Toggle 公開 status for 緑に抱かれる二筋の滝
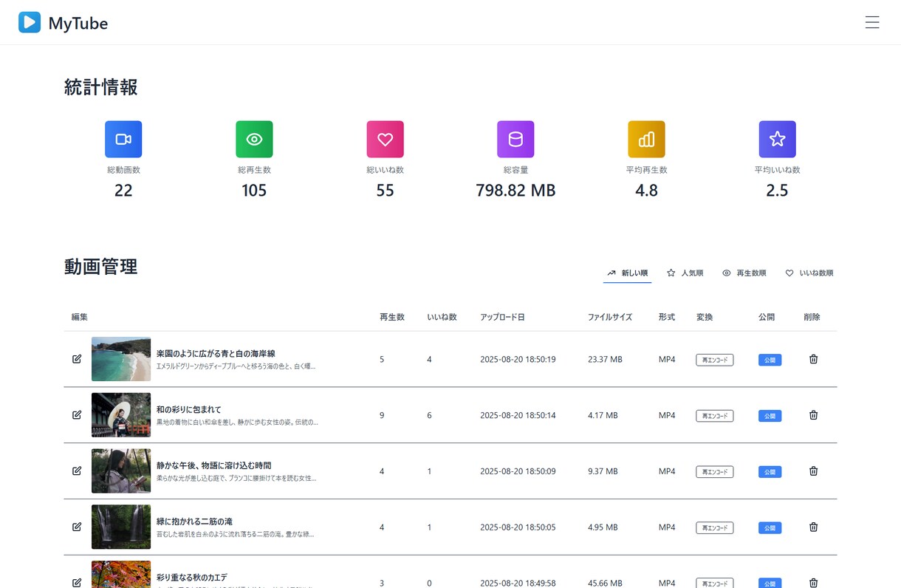This screenshot has height=588, width=901. tap(770, 527)
